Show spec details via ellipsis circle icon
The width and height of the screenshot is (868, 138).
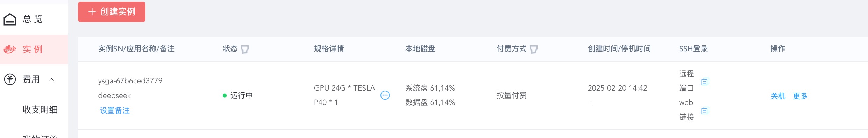tap(385, 95)
